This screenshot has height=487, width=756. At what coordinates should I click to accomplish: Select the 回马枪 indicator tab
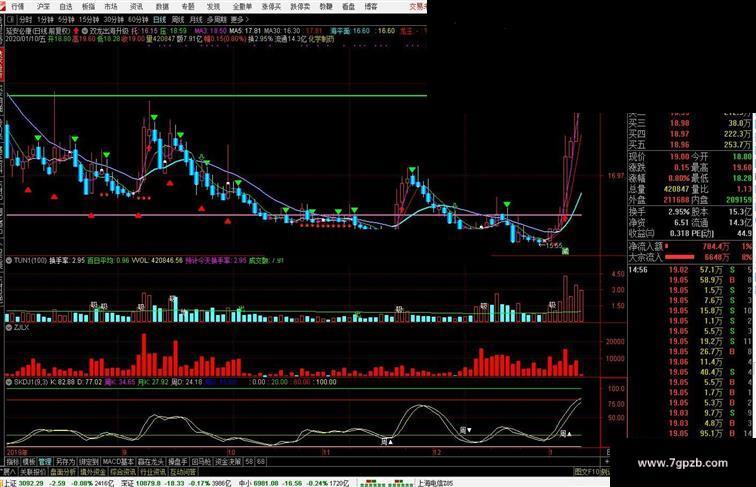[201, 462]
